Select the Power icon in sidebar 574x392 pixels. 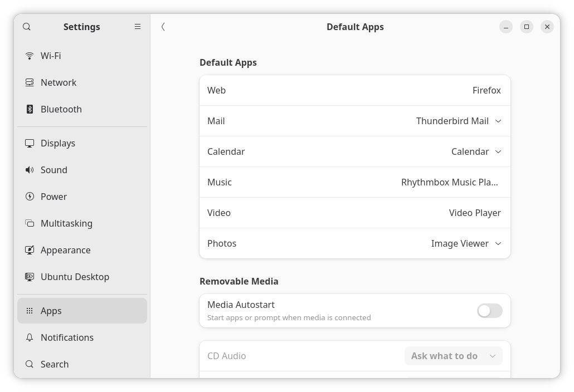(30, 197)
